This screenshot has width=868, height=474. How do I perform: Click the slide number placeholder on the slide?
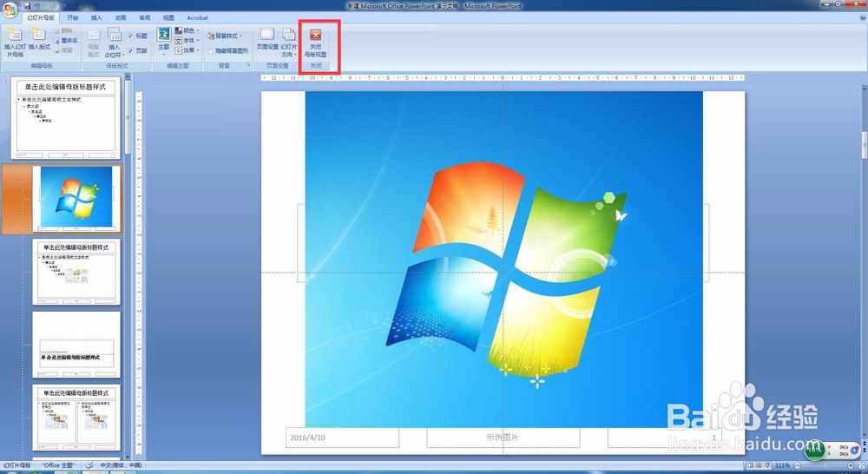(x=664, y=438)
